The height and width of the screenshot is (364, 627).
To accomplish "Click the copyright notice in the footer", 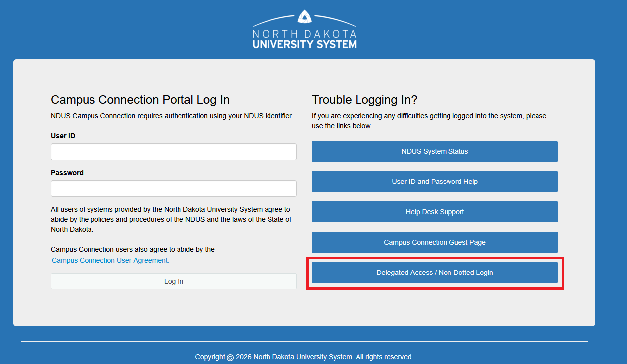I will (x=304, y=357).
